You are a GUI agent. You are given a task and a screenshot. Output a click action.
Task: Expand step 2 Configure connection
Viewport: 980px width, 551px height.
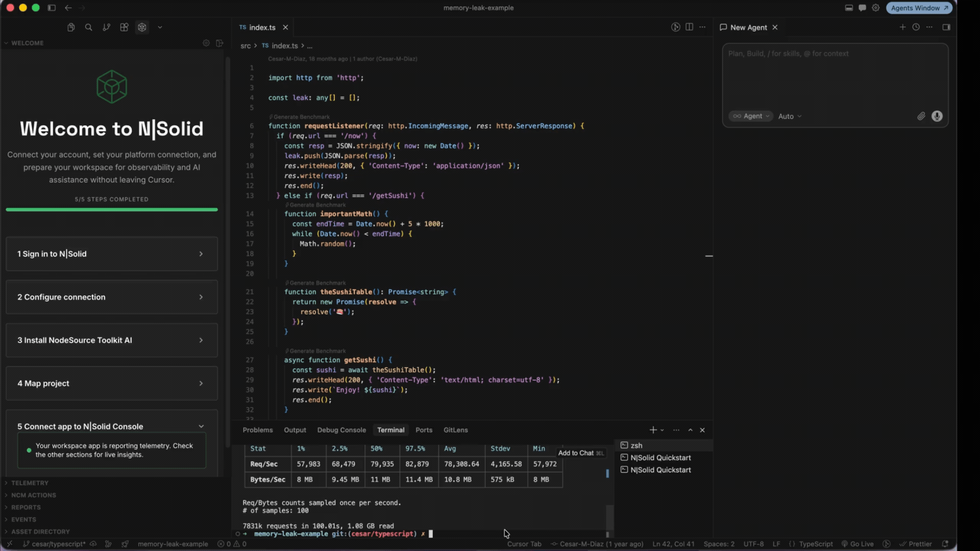click(x=112, y=297)
